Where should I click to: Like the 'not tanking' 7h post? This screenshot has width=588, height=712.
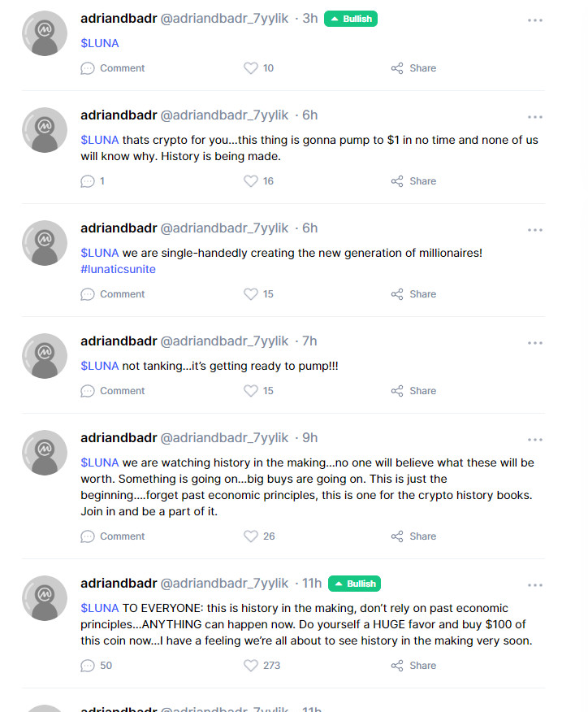pyautogui.click(x=250, y=390)
